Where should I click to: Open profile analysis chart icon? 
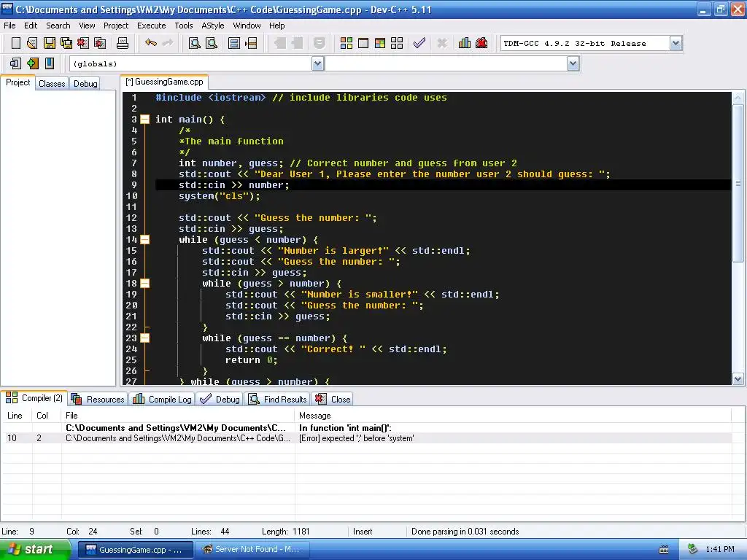point(465,43)
